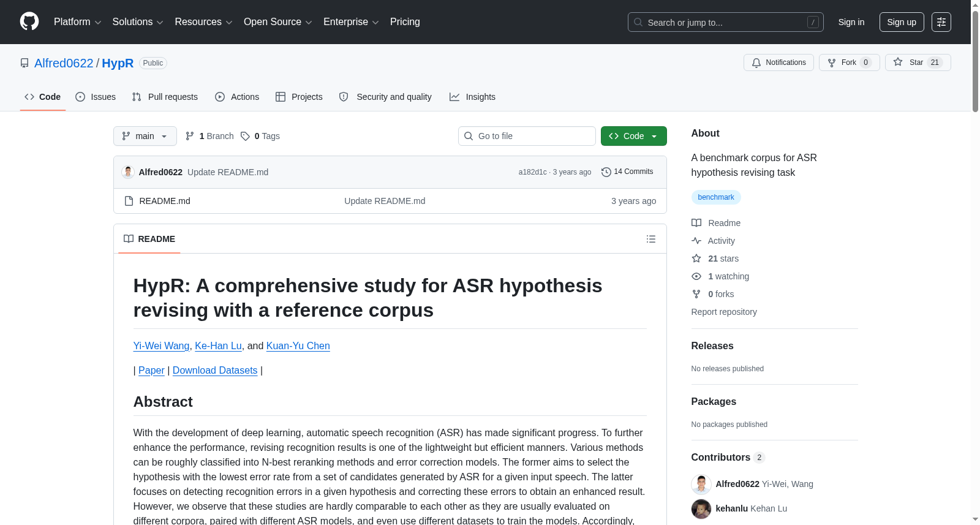980x525 pixels.
Task: View the 0 Tags link
Action: pyautogui.click(x=260, y=136)
